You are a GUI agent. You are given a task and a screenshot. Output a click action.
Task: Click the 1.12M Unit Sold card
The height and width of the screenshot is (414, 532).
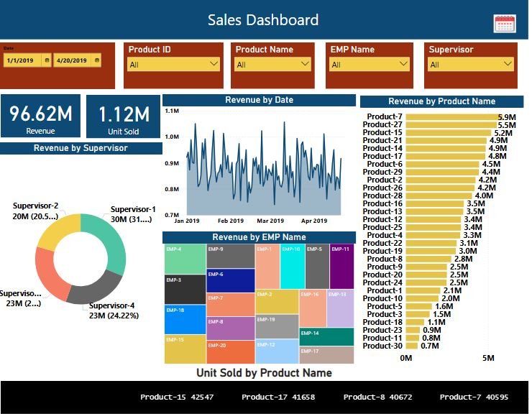click(x=124, y=116)
